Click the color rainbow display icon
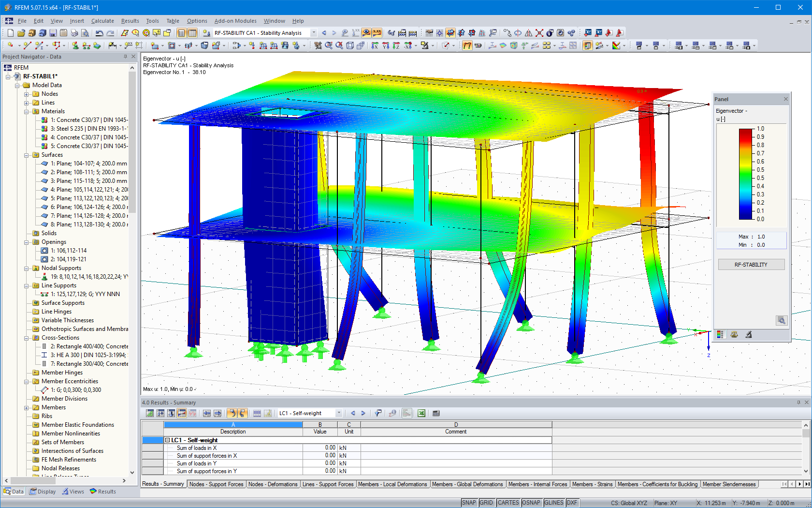Image resolution: width=812 pixels, height=508 pixels. coord(616,45)
